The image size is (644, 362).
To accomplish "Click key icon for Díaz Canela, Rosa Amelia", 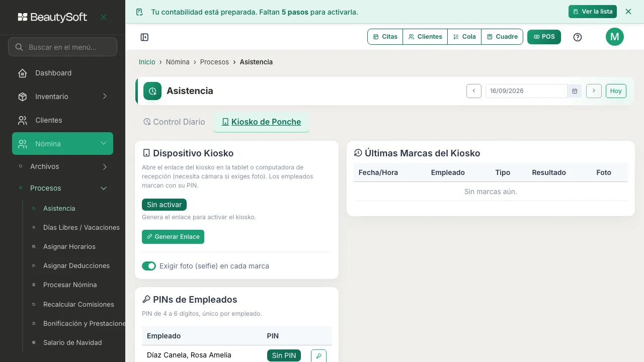I will (319, 356).
